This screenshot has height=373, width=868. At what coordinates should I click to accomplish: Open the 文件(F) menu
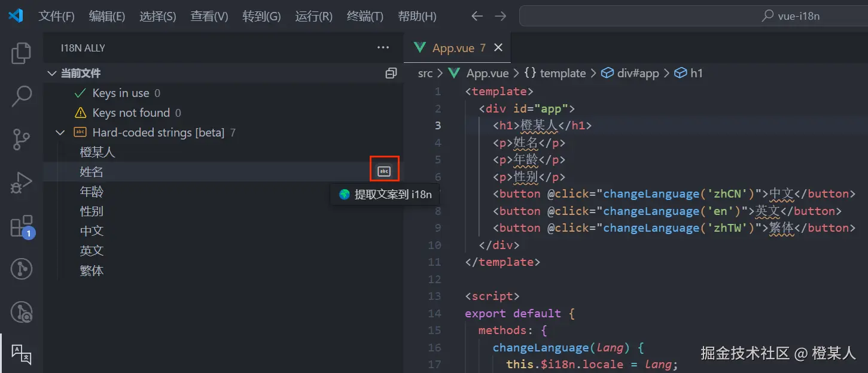tap(57, 16)
